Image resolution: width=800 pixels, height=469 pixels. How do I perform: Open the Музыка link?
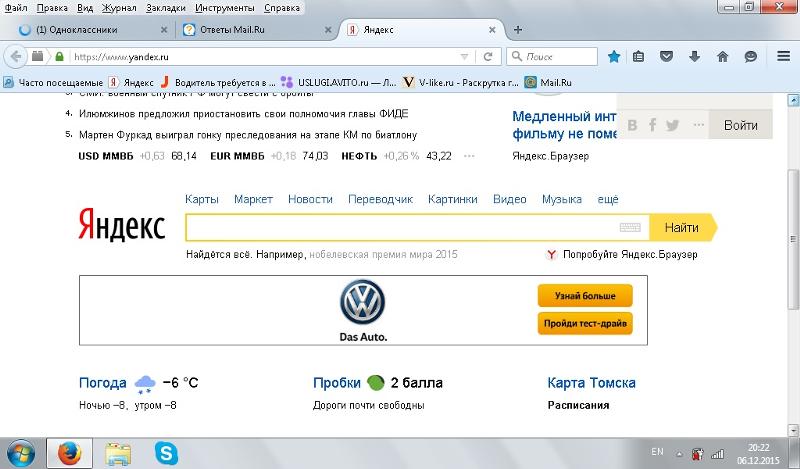click(562, 199)
